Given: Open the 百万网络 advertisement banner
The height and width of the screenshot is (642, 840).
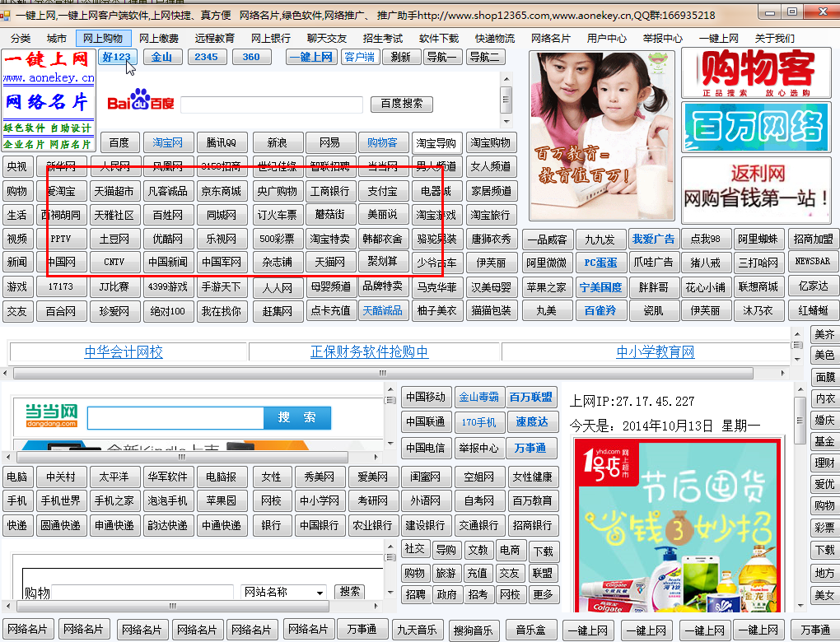Looking at the screenshot, I should point(756,128).
